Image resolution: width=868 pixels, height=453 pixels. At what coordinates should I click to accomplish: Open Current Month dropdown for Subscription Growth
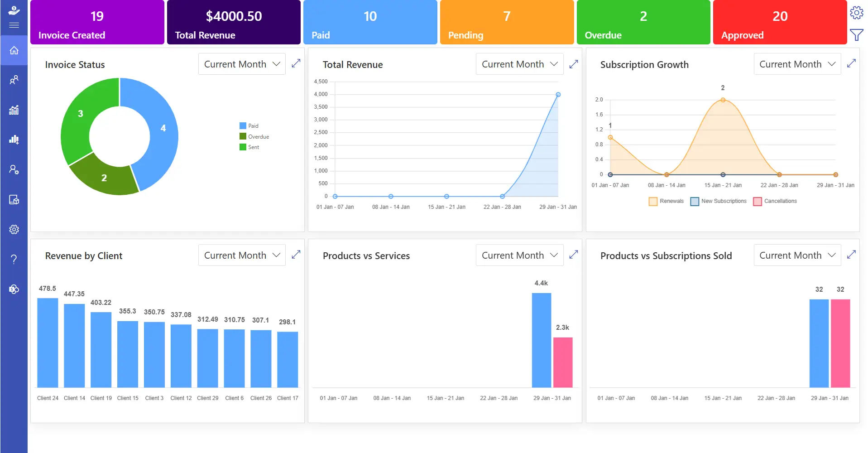coord(797,64)
